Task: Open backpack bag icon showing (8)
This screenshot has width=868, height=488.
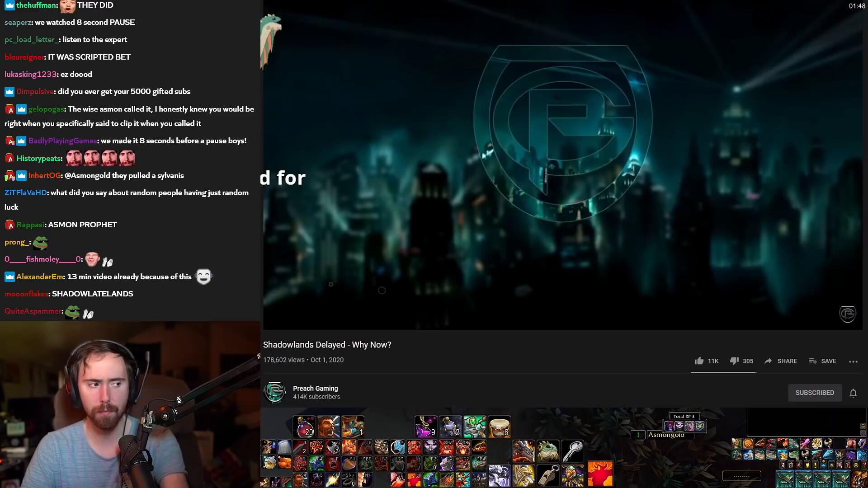Action: pos(859,479)
